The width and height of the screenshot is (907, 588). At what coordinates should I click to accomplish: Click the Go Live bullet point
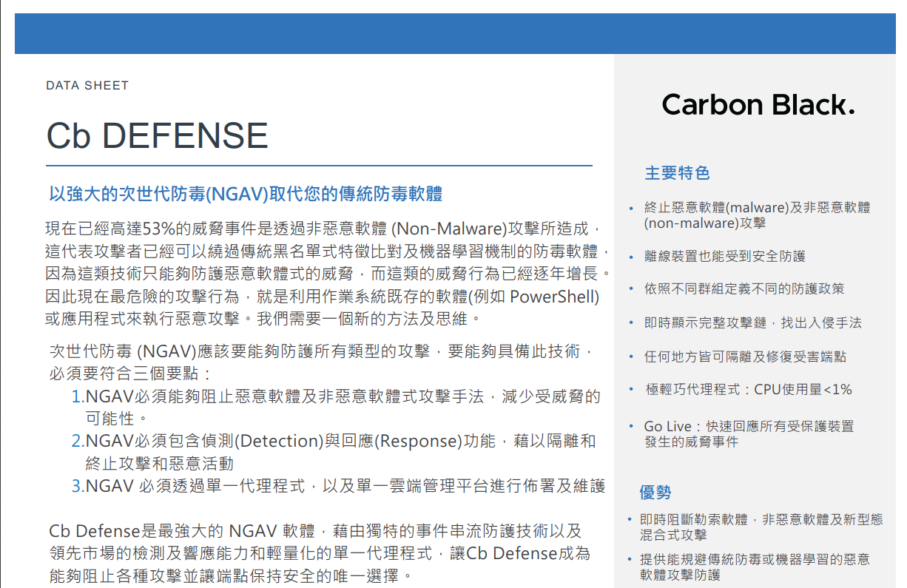pyautogui.click(x=749, y=434)
